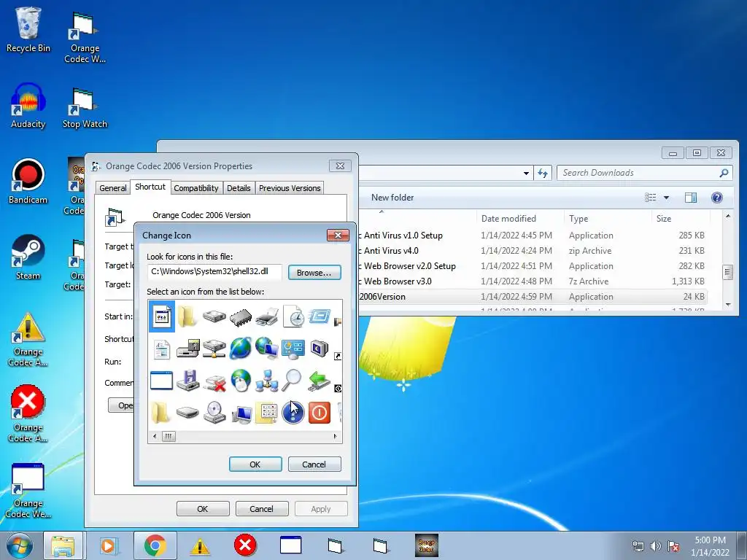
Task: Cancel the Change Icon dialog
Action: 314,464
